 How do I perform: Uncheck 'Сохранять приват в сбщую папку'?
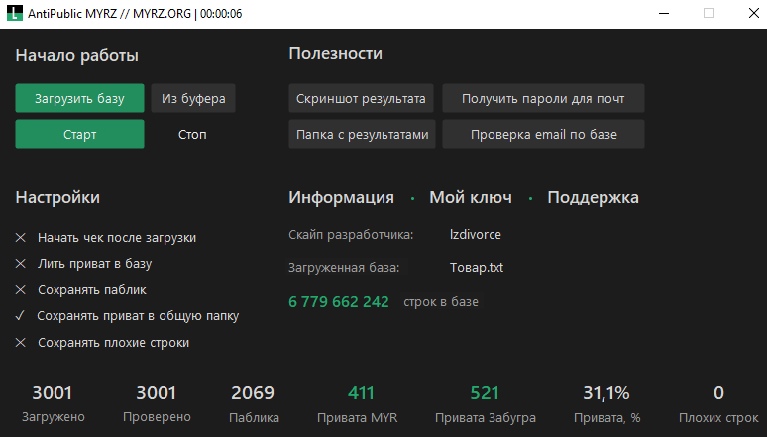coord(21,316)
